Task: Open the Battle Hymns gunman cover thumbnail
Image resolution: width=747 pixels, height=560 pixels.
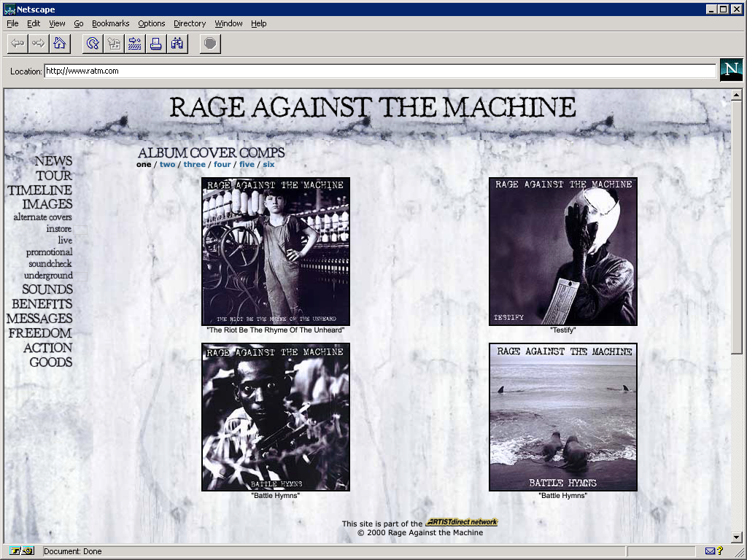Action: pos(276,417)
